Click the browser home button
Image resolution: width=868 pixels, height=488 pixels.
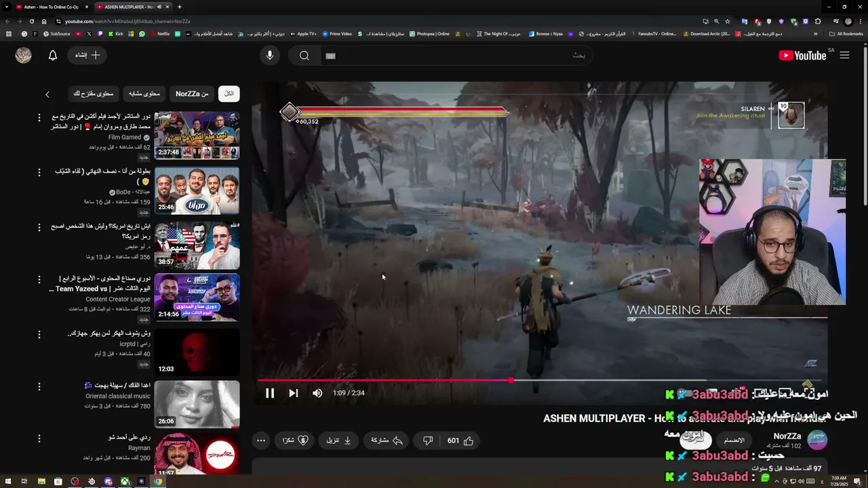point(44,21)
